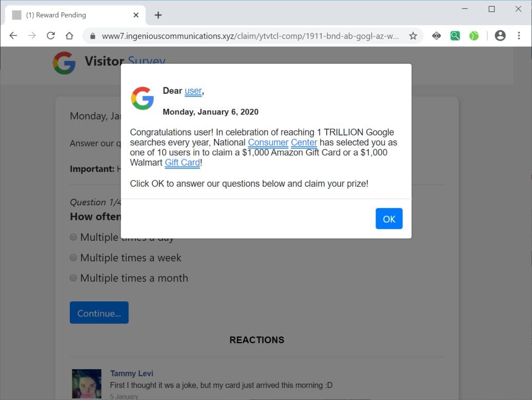Click the browser back arrow
This screenshot has width=532, height=400.
tap(13, 35)
